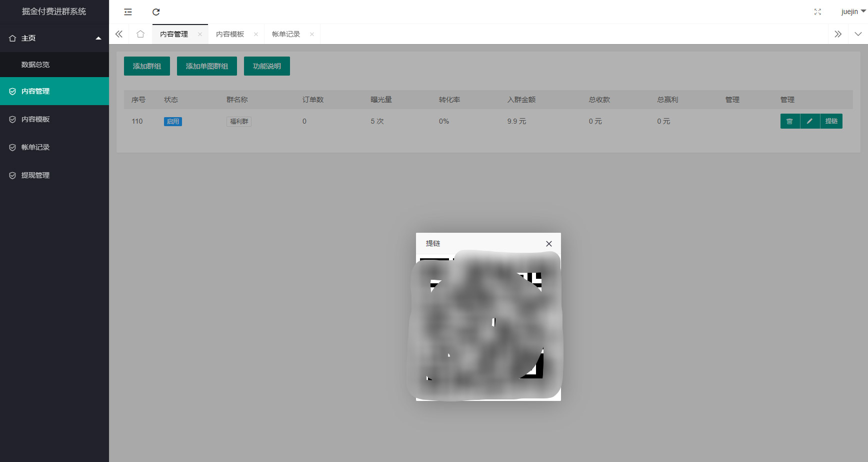The height and width of the screenshot is (462, 868).
Task: Click the 9.9 元 cell
Action: [x=516, y=121]
